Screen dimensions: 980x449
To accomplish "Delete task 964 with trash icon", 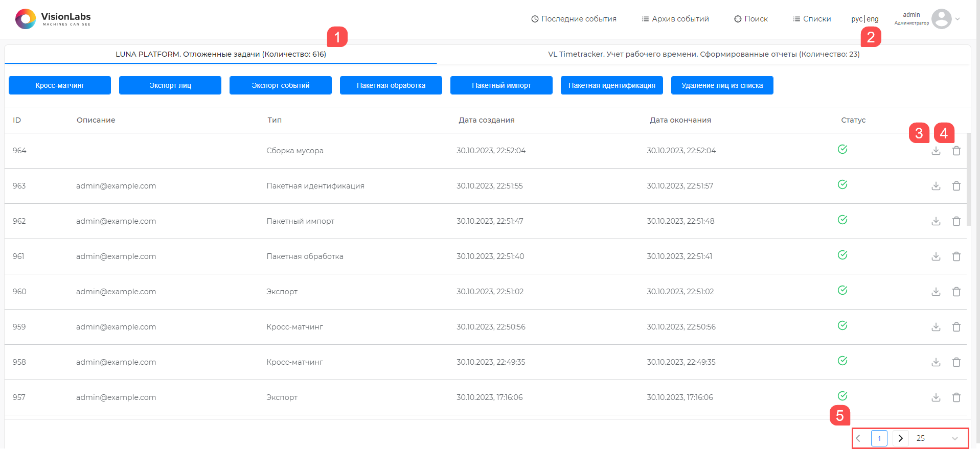I will click(x=956, y=151).
